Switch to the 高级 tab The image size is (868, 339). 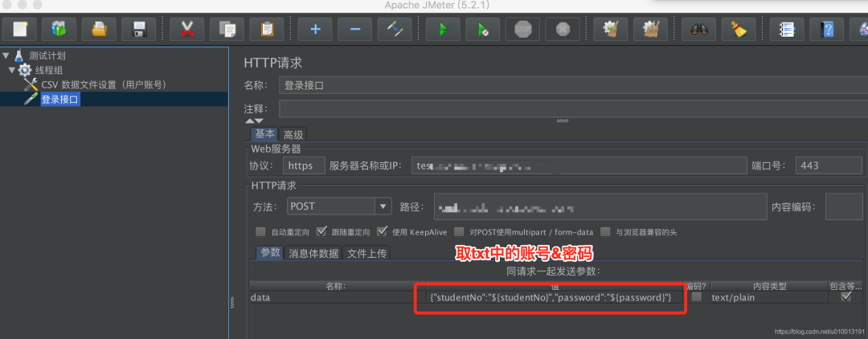[x=293, y=134]
